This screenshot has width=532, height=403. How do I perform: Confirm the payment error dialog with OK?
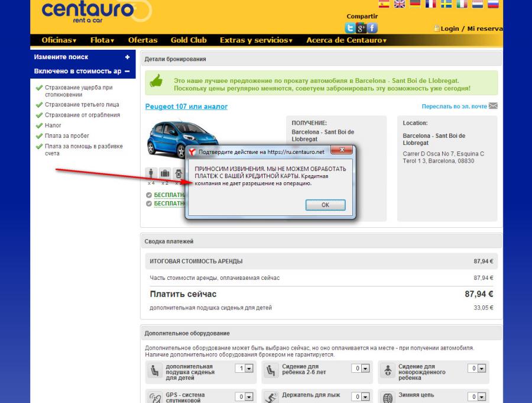click(x=325, y=205)
